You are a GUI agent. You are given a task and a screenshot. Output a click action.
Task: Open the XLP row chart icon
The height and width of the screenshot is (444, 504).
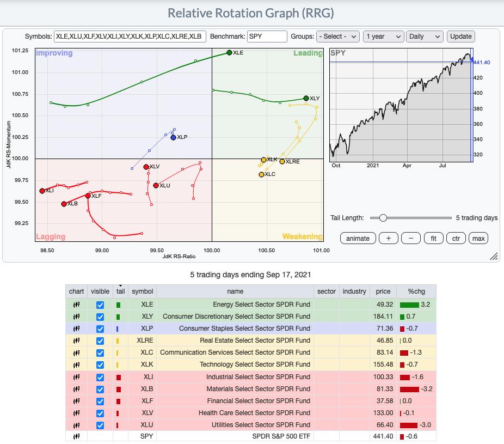click(76, 329)
